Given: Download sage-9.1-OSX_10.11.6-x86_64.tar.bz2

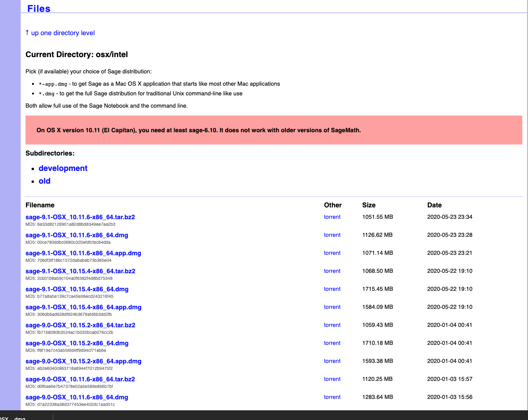Looking at the screenshot, I should (80, 217).
